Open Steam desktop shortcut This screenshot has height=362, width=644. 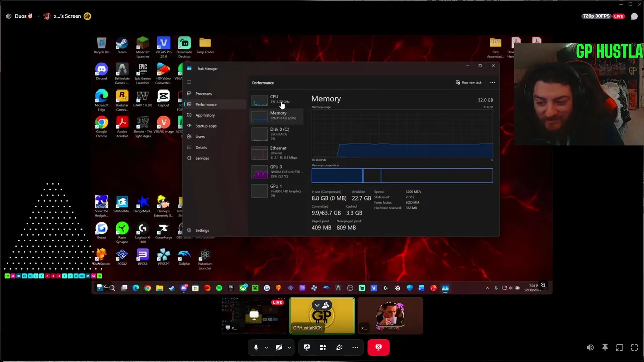click(122, 45)
